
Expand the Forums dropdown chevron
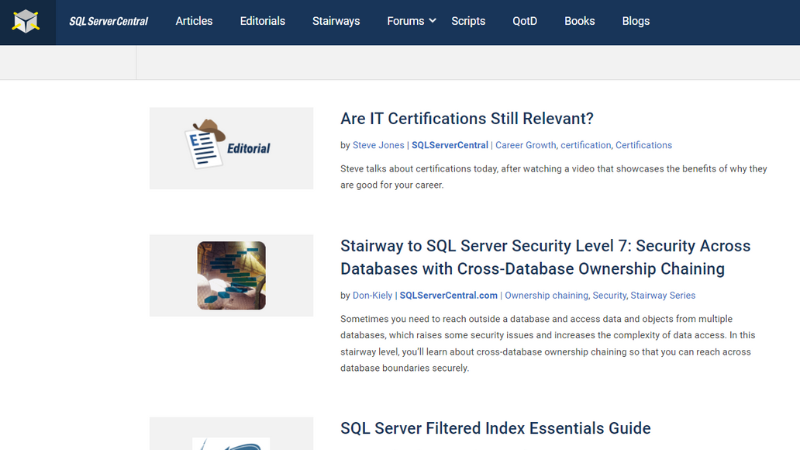point(433,21)
